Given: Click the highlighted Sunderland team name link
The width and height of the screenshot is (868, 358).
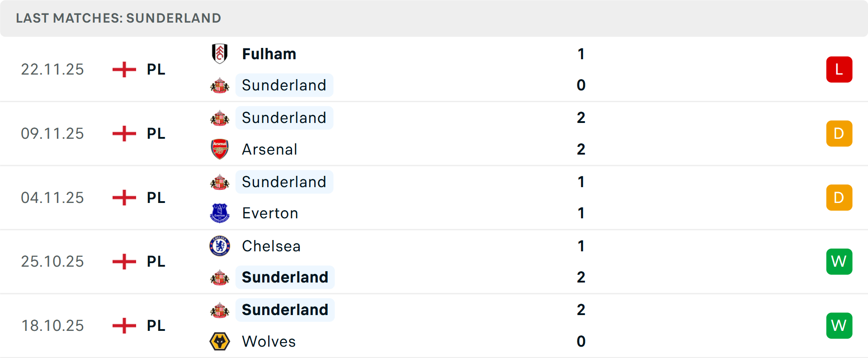Looking at the screenshot, I should click(x=284, y=85).
